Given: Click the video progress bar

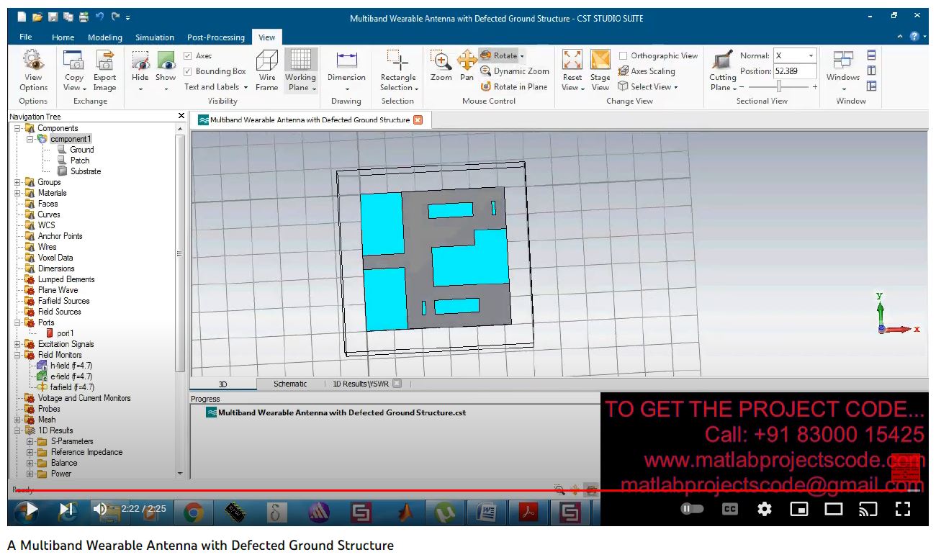Looking at the screenshot, I should tap(468, 491).
